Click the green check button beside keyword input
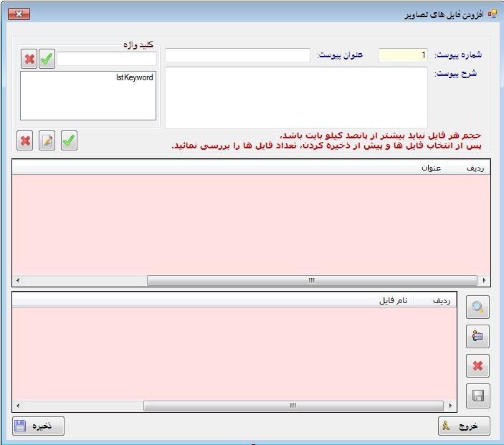This screenshot has width=504, height=445. 47,59
